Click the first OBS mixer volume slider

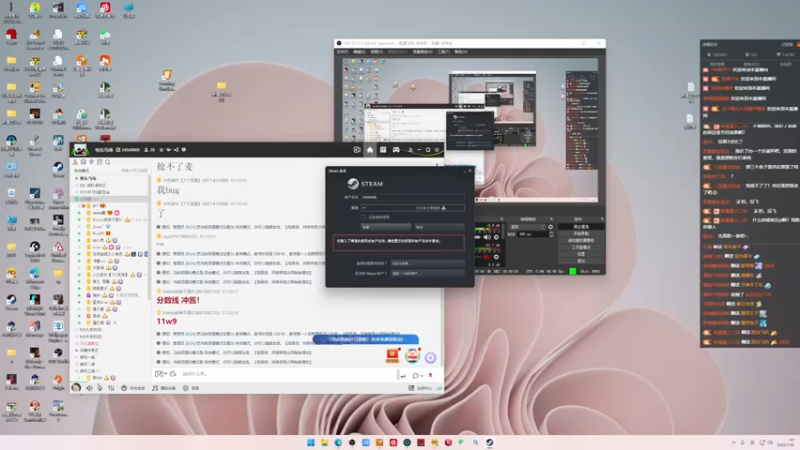point(479,237)
